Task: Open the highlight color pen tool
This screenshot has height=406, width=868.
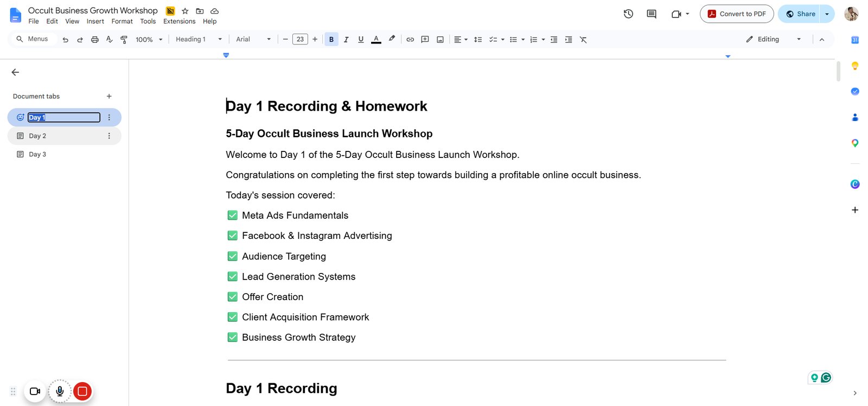Action: pyautogui.click(x=392, y=39)
